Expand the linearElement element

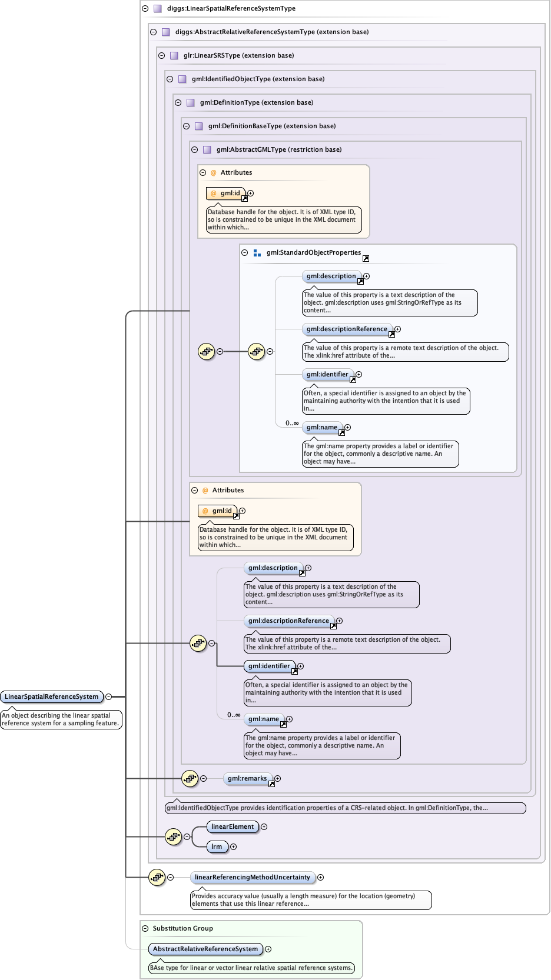pyautogui.click(x=264, y=826)
